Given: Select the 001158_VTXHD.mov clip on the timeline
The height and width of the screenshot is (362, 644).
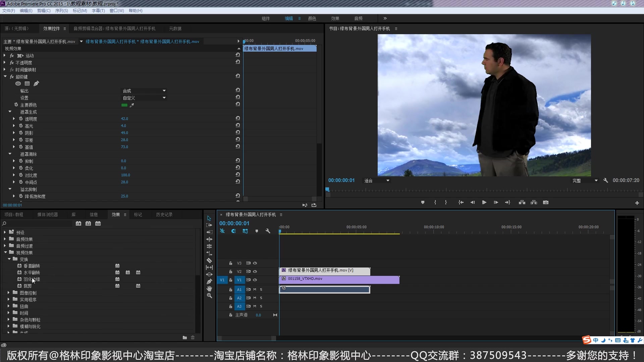Looking at the screenshot, I should coord(339,280).
